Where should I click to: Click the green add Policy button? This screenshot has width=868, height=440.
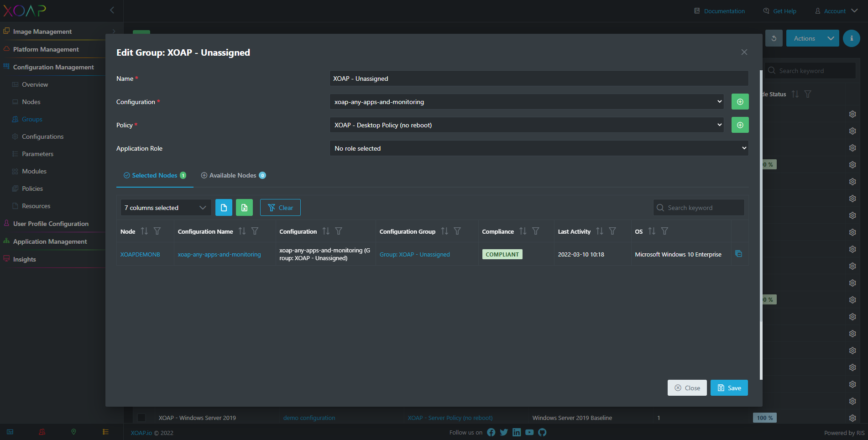point(740,125)
